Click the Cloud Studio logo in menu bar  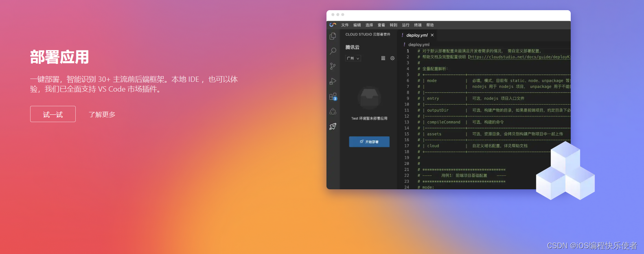333,25
